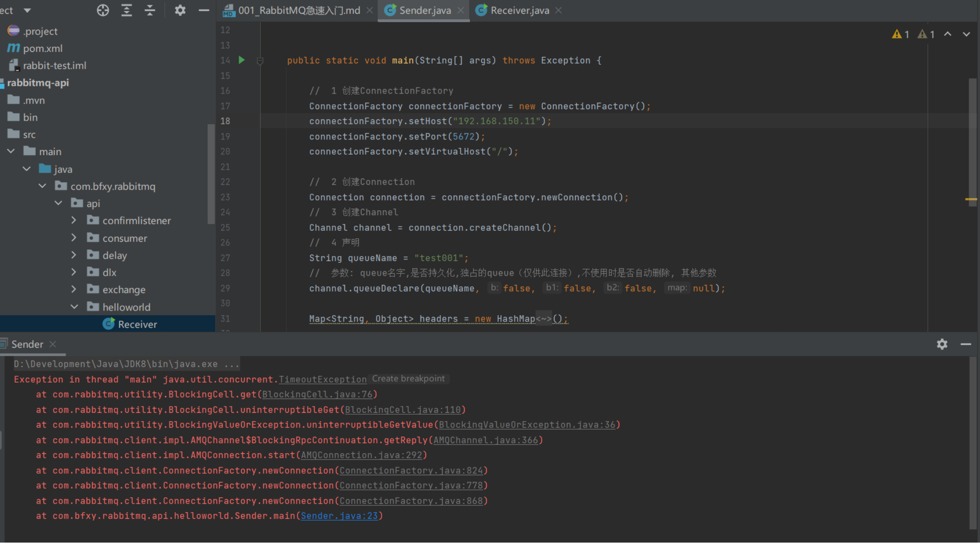Open AMQConnection.java:292 stack link
980x544 pixels.
tap(362, 455)
